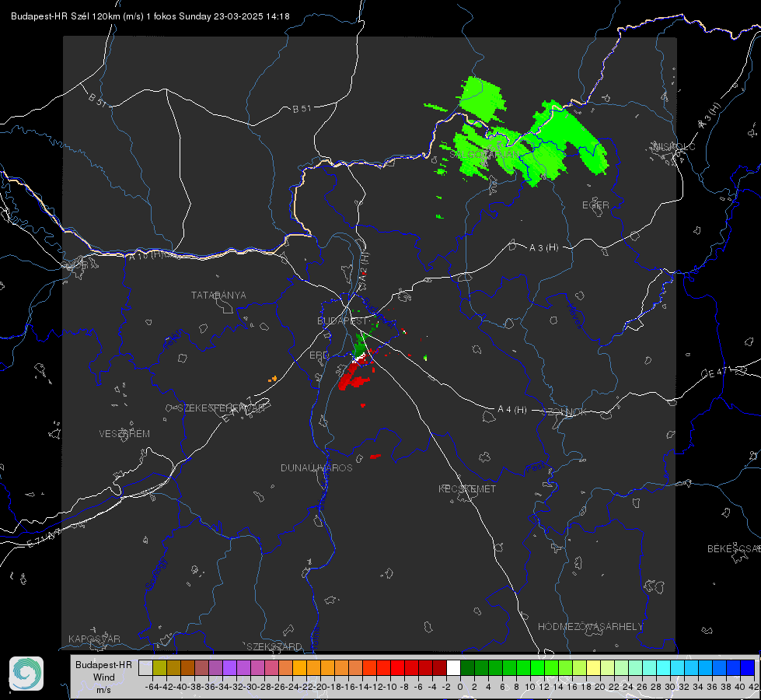Select the dark green swatch between 0 and 2
This screenshot has width=761, height=700.
[x=467, y=667]
